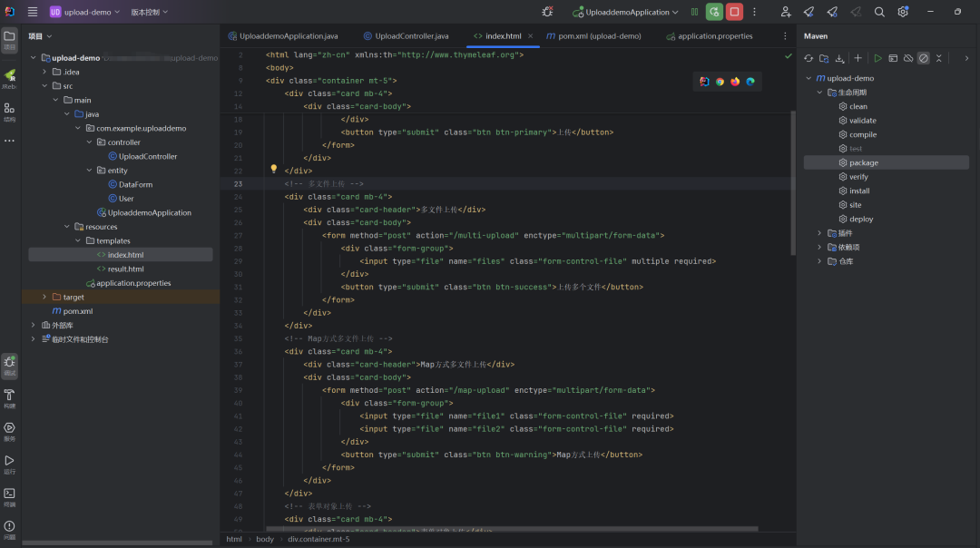Image resolution: width=980 pixels, height=548 pixels.
Task: Expand the 依赖项 node in Maven tree
Action: (x=820, y=246)
